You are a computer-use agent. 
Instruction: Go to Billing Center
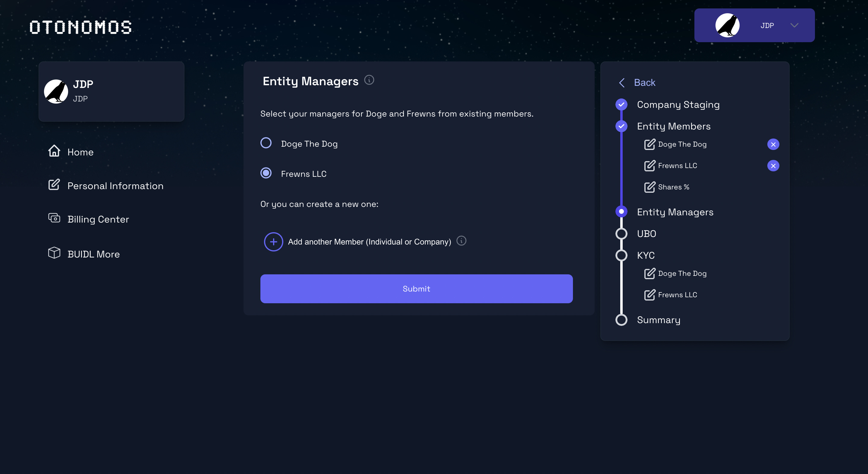point(98,219)
